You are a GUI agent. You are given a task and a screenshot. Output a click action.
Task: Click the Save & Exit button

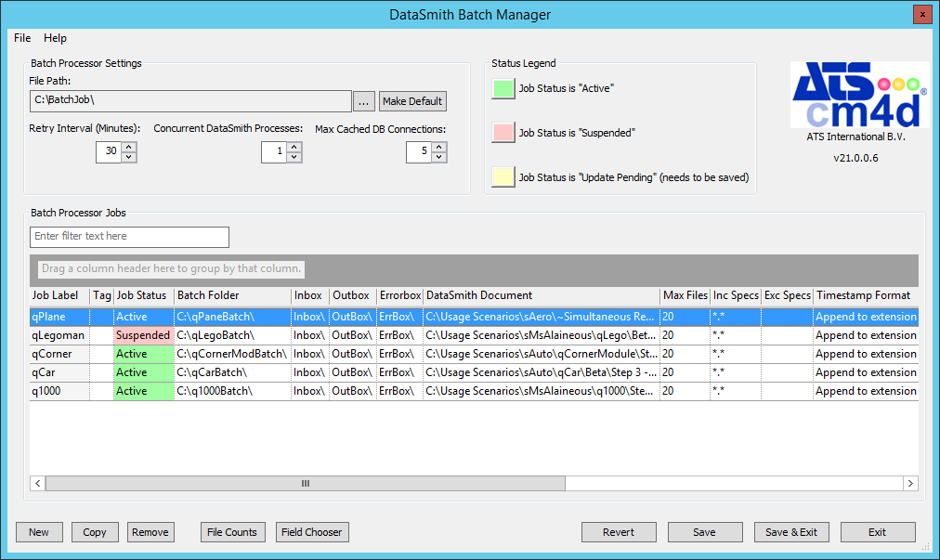(791, 532)
